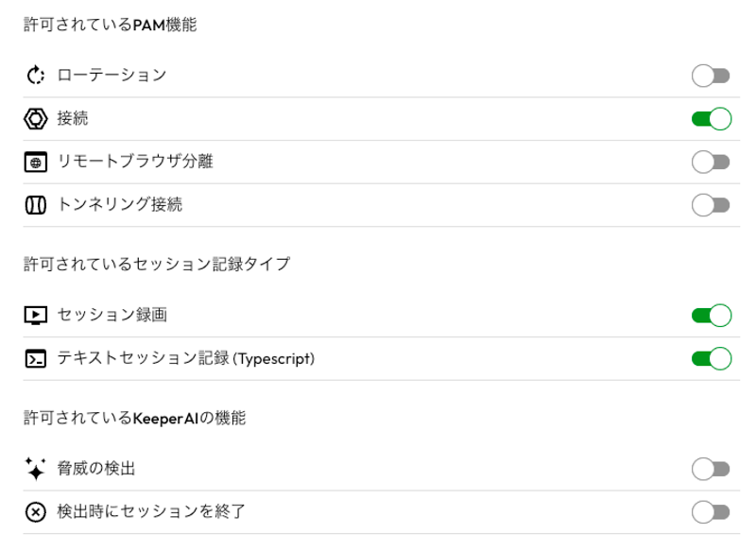Viewport: 756px width, 551px height.
Task: Click the remote browser isolation icon
Action: tap(35, 162)
